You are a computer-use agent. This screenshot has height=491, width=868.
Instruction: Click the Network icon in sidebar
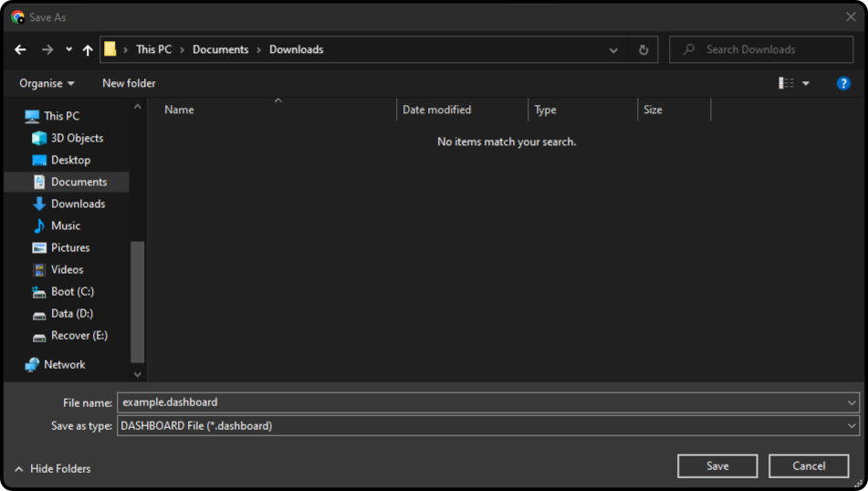click(32, 365)
